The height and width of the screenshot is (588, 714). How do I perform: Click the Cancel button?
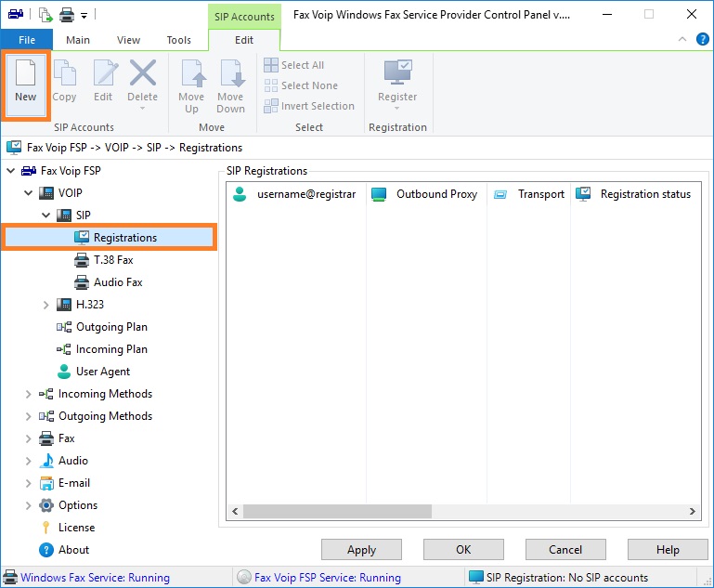[565, 550]
